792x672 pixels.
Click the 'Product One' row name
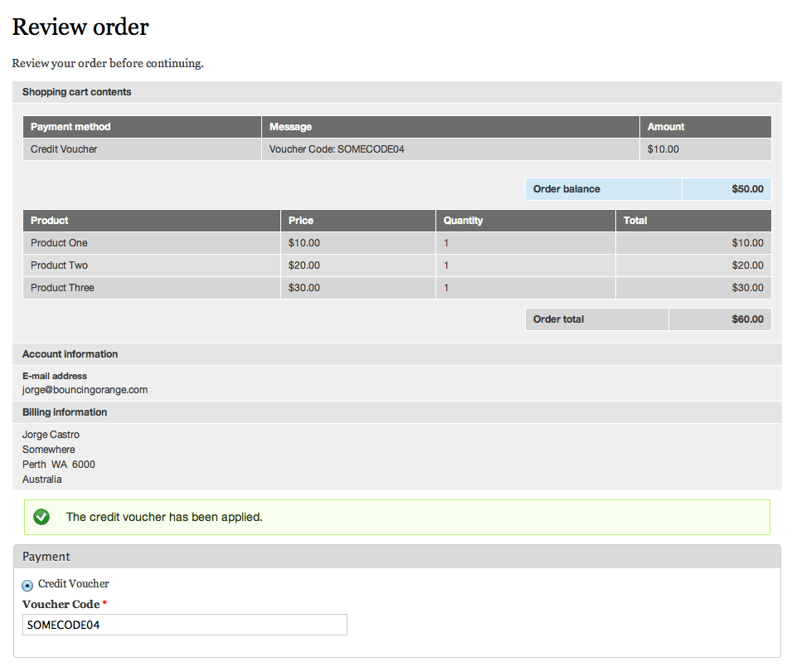click(x=59, y=243)
